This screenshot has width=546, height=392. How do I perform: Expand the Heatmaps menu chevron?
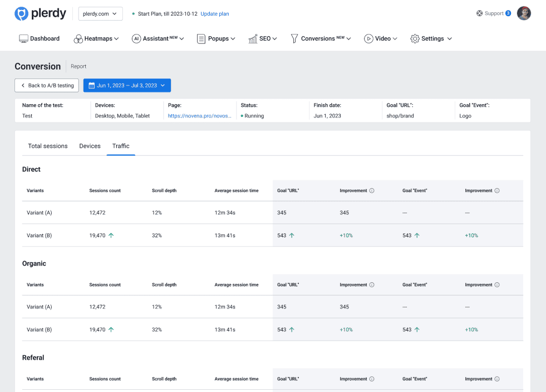pos(117,39)
